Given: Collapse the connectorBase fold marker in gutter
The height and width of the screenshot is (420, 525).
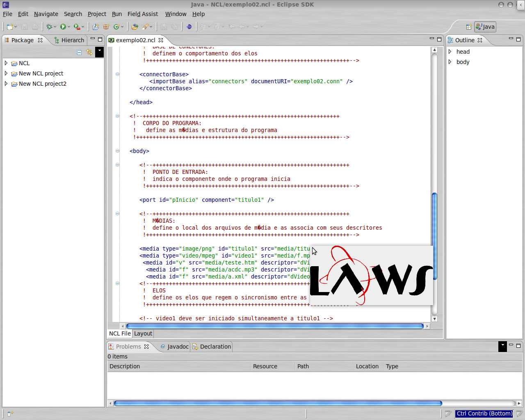Looking at the screenshot, I should click(117, 74).
